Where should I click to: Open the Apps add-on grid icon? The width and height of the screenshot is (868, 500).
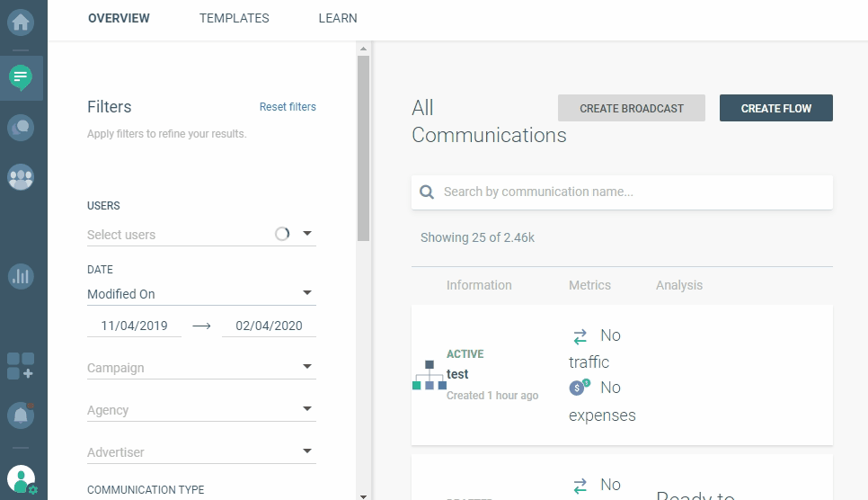coord(21,365)
